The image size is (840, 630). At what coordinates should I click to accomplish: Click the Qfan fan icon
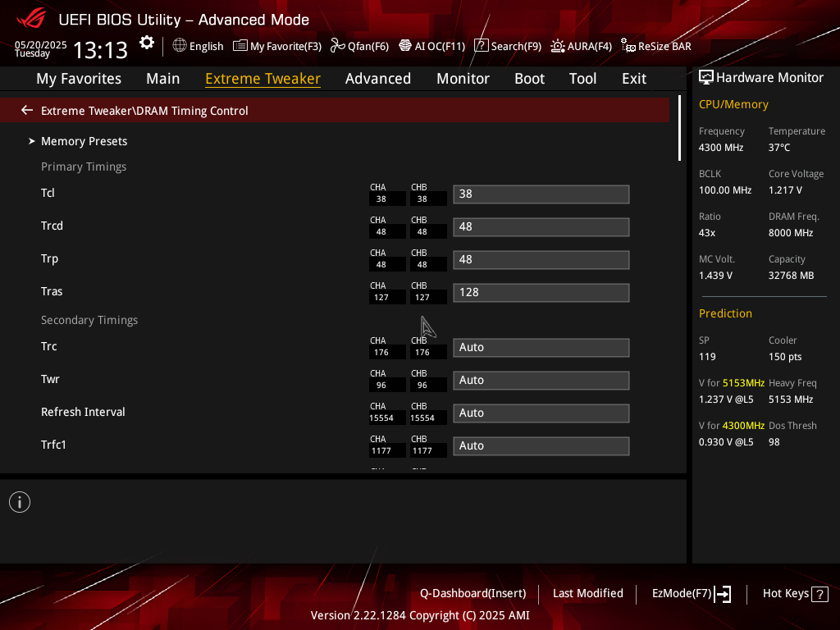(337, 46)
